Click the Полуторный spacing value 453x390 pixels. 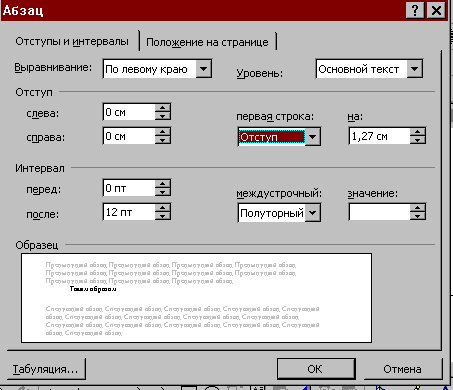pos(272,213)
